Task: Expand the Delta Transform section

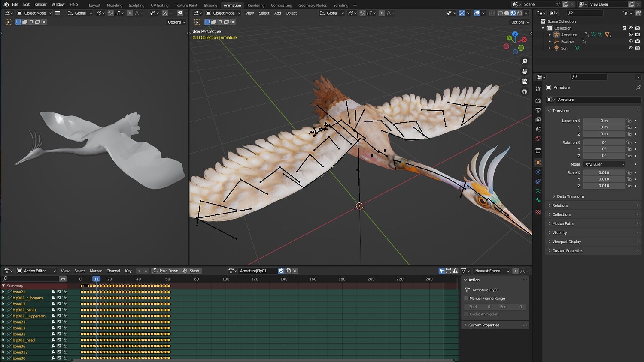Action: point(570,196)
